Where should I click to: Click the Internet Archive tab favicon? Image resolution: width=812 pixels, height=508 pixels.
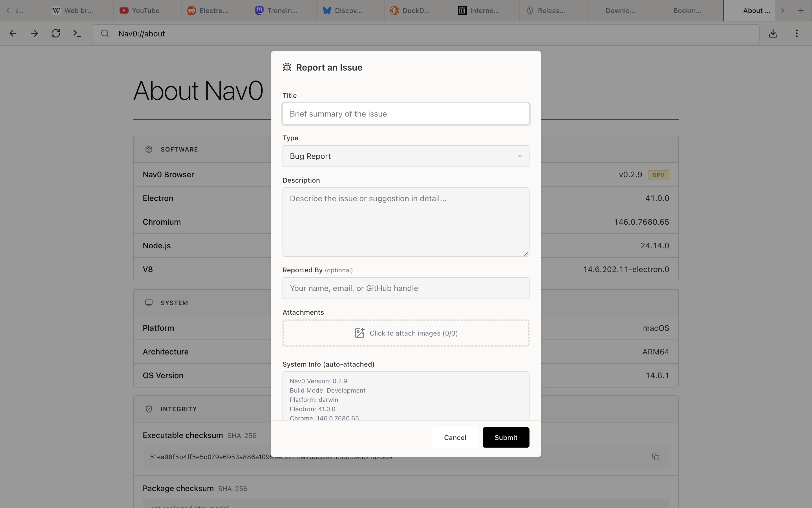[462, 10]
